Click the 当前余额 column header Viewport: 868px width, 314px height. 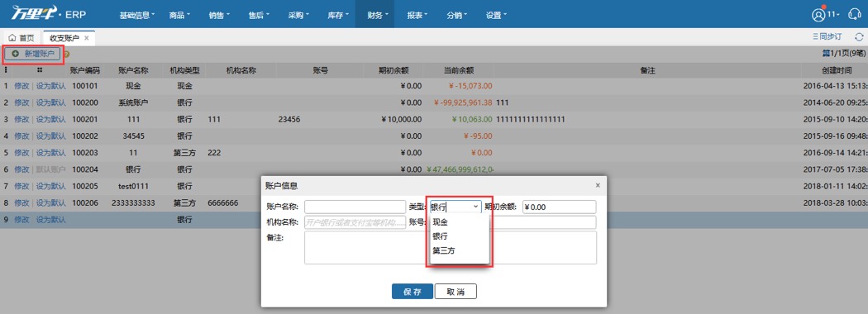tap(458, 70)
